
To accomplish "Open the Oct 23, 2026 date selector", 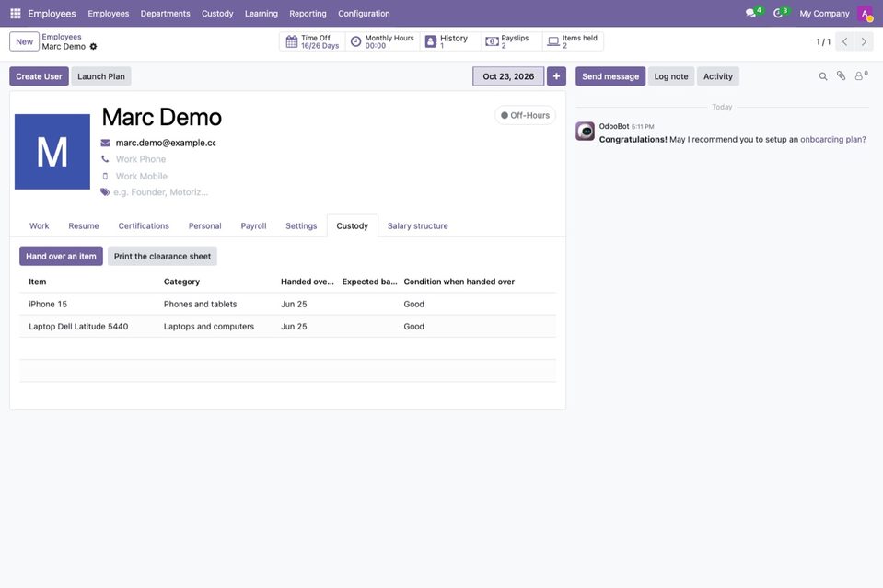I will [508, 76].
